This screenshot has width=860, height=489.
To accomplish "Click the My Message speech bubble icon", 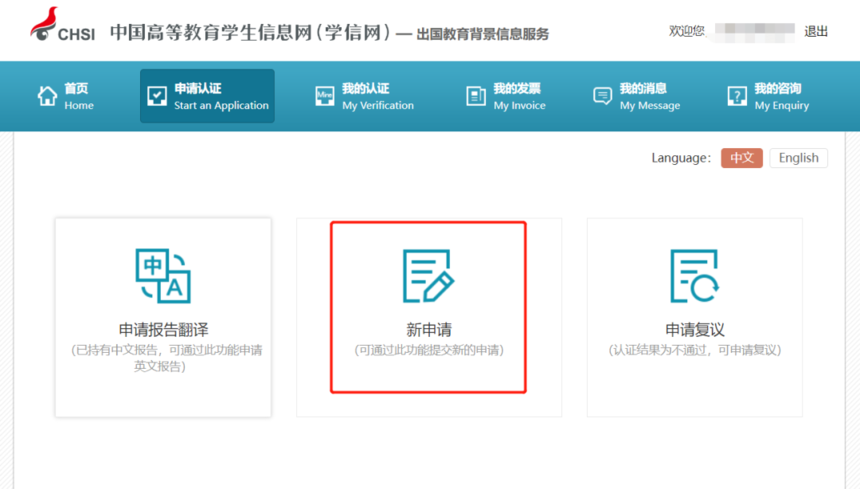I will (602, 96).
